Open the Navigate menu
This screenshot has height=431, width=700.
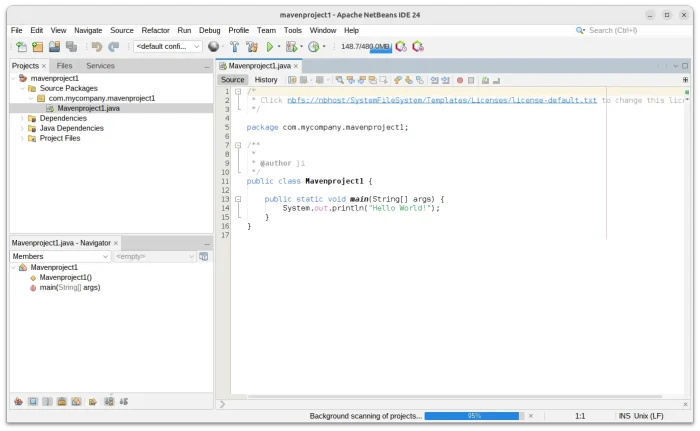pos(88,30)
